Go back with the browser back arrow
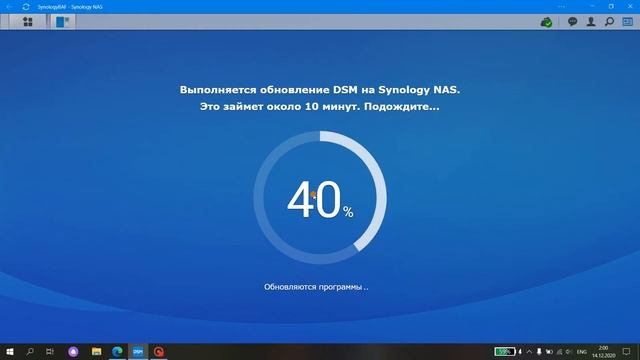This screenshot has height=360, width=640. coord(9,7)
